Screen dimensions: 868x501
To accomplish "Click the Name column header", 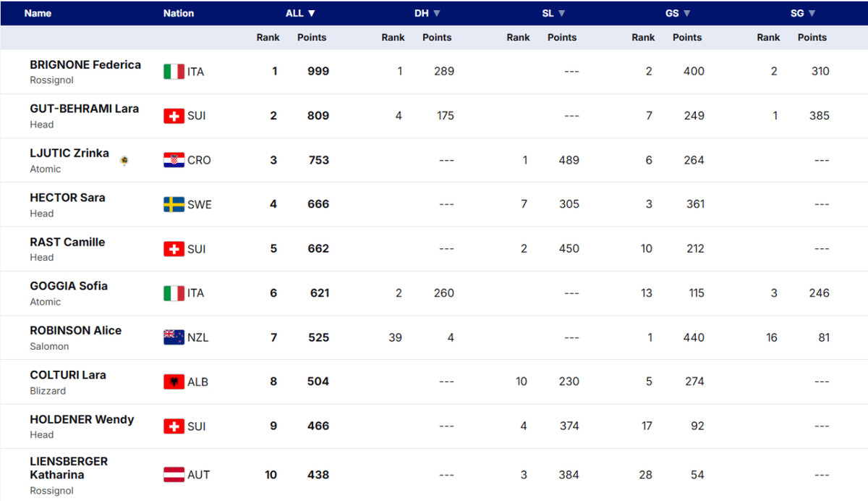I will click(38, 13).
